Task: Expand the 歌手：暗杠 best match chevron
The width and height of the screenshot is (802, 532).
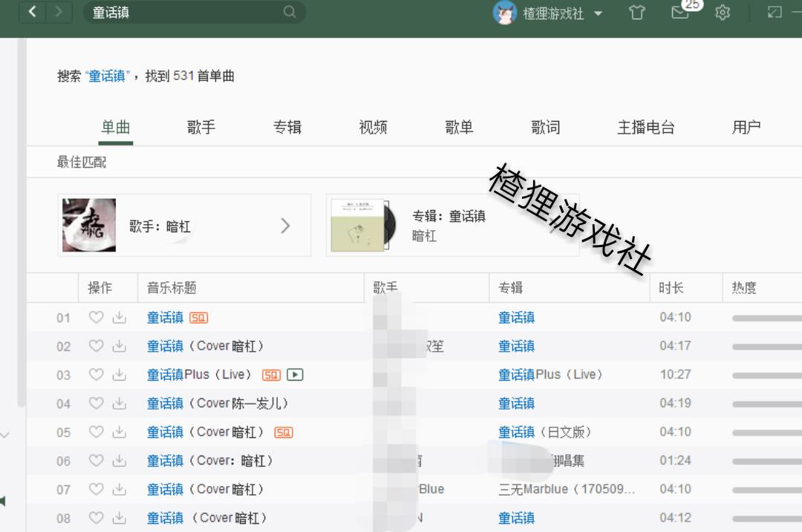Action: [x=285, y=226]
